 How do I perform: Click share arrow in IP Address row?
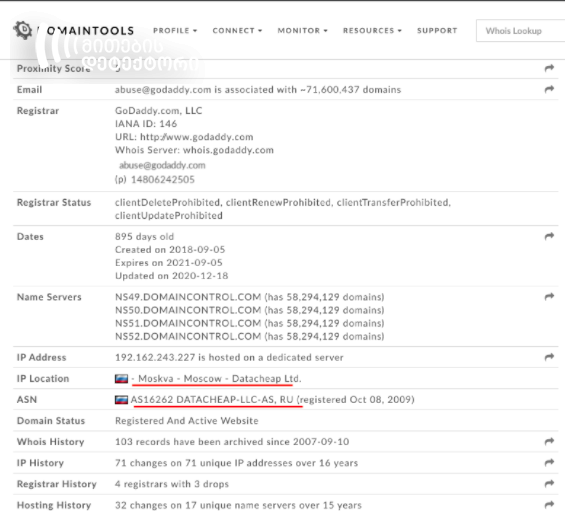pyautogui.click(x=549, y=357)
